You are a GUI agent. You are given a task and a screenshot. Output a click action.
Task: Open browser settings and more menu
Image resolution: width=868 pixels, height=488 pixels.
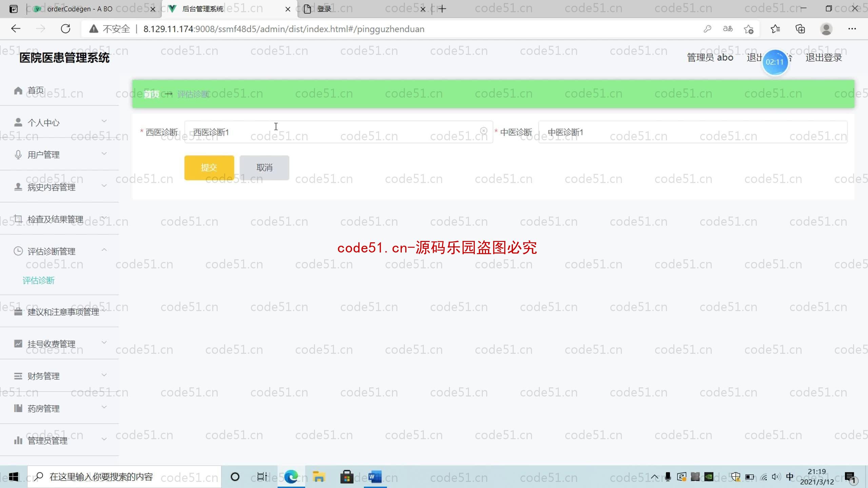pyautogui.click(x=852, y=29)
